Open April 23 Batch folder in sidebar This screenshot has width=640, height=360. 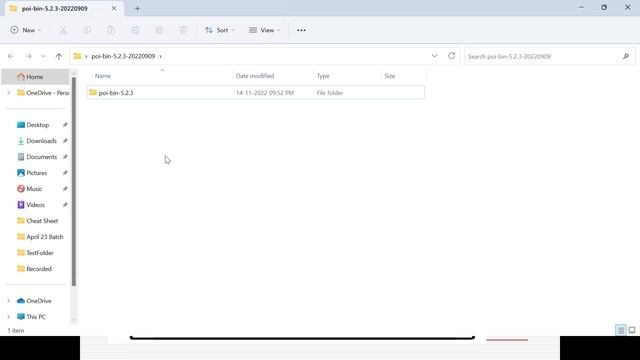(x=40, y=237)
